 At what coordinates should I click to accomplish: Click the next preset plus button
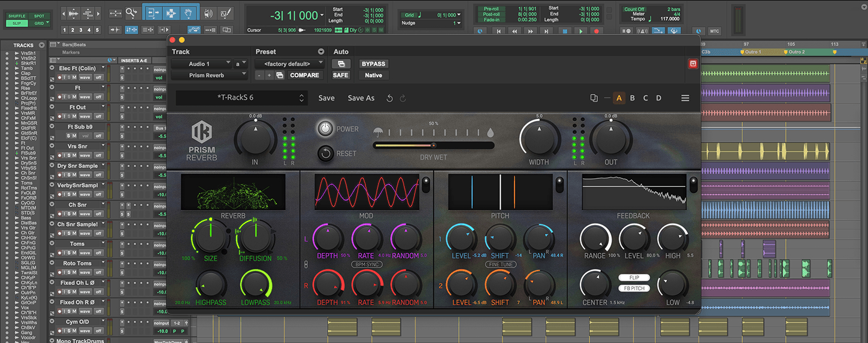point(270,75)
